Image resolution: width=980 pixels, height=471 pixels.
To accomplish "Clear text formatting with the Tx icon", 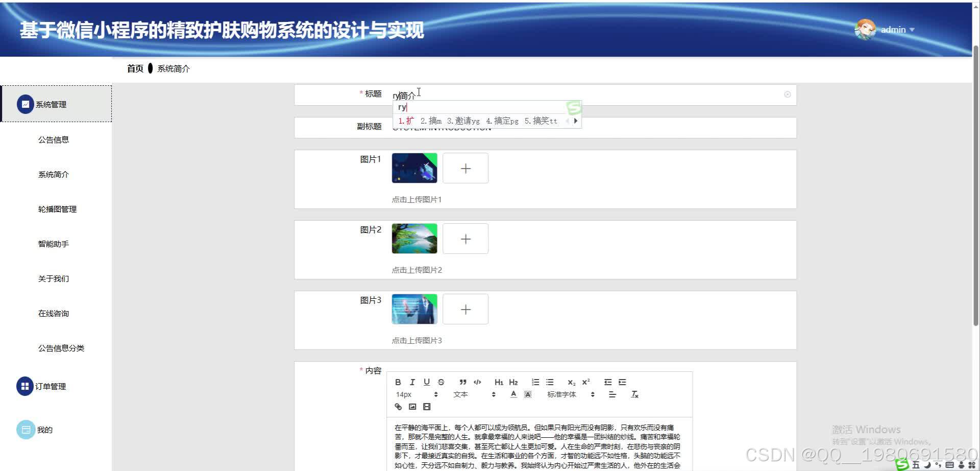I will coord(634,394).
